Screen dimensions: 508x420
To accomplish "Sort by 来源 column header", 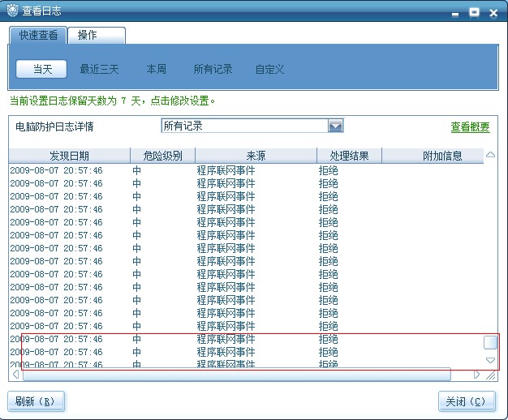I will pos(256,156).
